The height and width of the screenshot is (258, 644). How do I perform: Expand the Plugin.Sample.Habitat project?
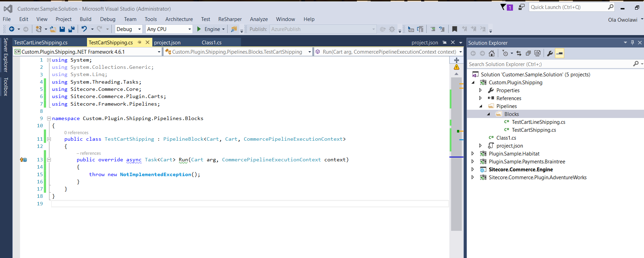[x=473, y=154]
